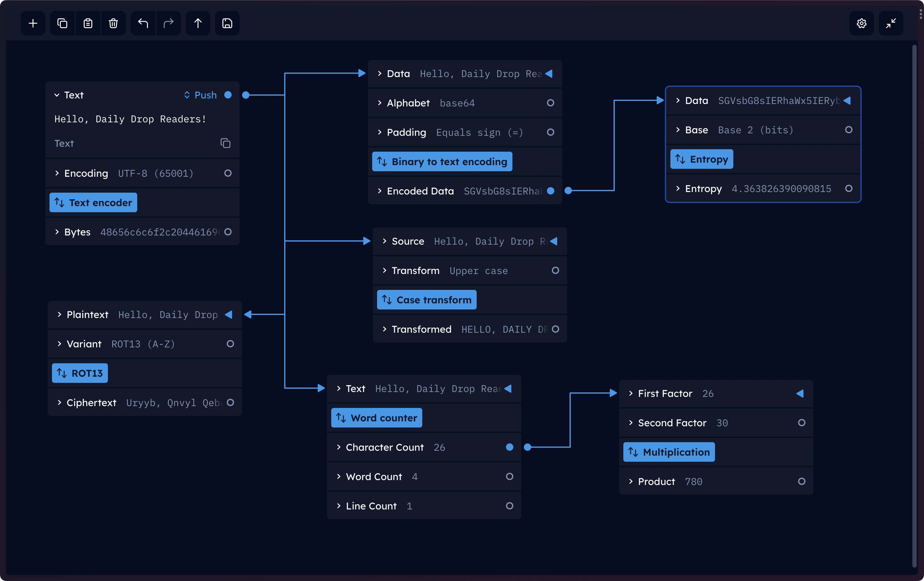This screenshot has width=924, height=581.
Task: Click the save floppy disk icon
Action: tap(227, 24)
